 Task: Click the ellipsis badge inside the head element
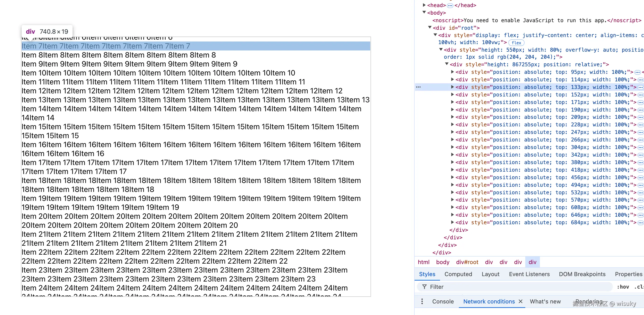tap(450, 5)
